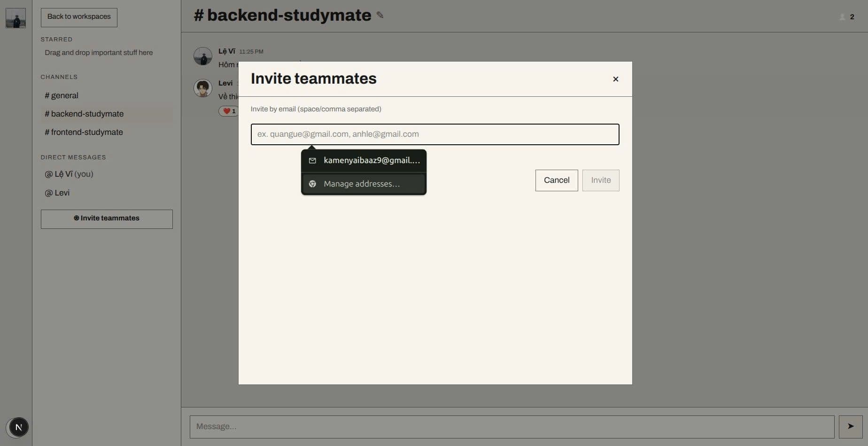Click the email invite input field
868x446 pixels.
435,134
